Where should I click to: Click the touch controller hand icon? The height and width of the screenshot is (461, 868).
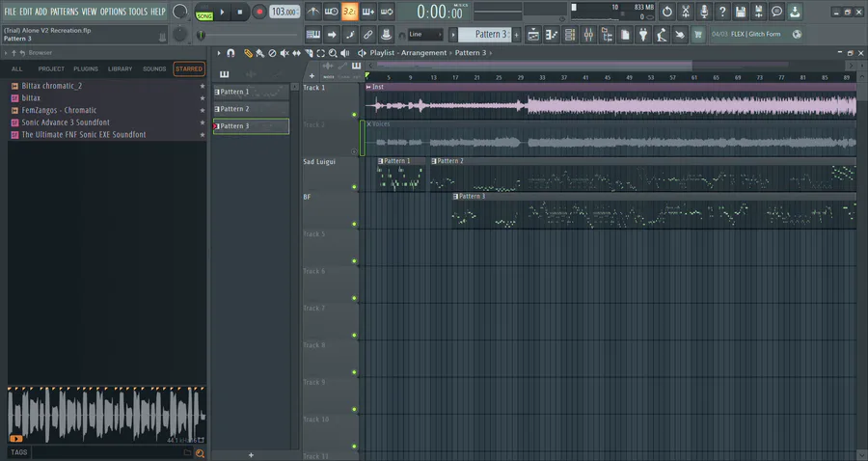tap(680, 35)
